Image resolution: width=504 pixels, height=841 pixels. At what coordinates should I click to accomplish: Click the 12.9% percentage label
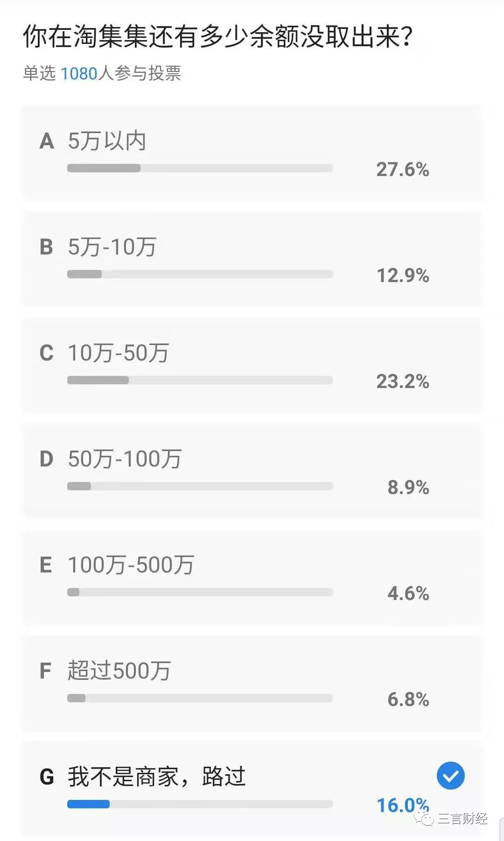click(x=403, y=276)
